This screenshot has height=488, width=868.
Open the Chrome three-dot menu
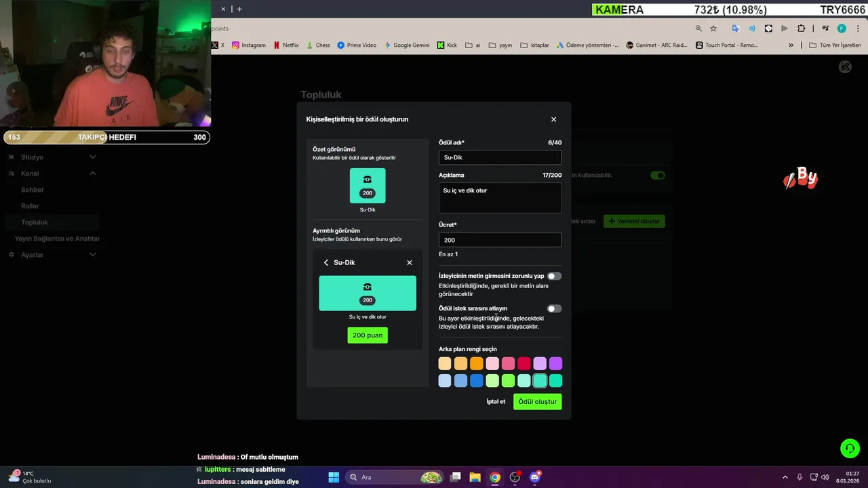(x=858, y=28)
